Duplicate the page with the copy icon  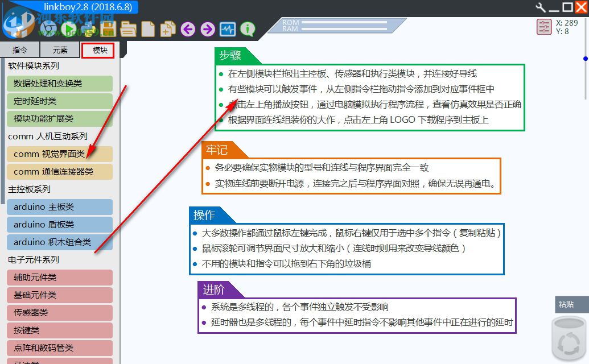pyautogui.click(x=168, y=28)
